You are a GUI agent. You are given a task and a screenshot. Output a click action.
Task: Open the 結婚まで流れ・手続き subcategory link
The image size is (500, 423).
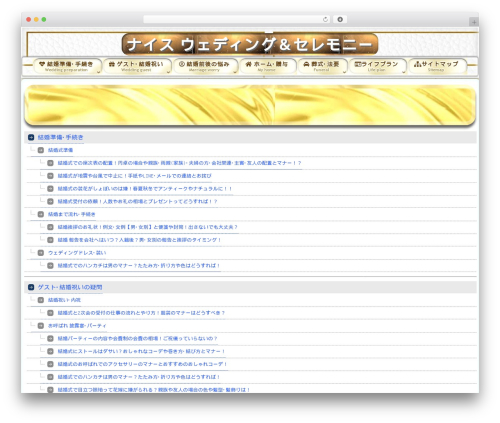[72, 214]
